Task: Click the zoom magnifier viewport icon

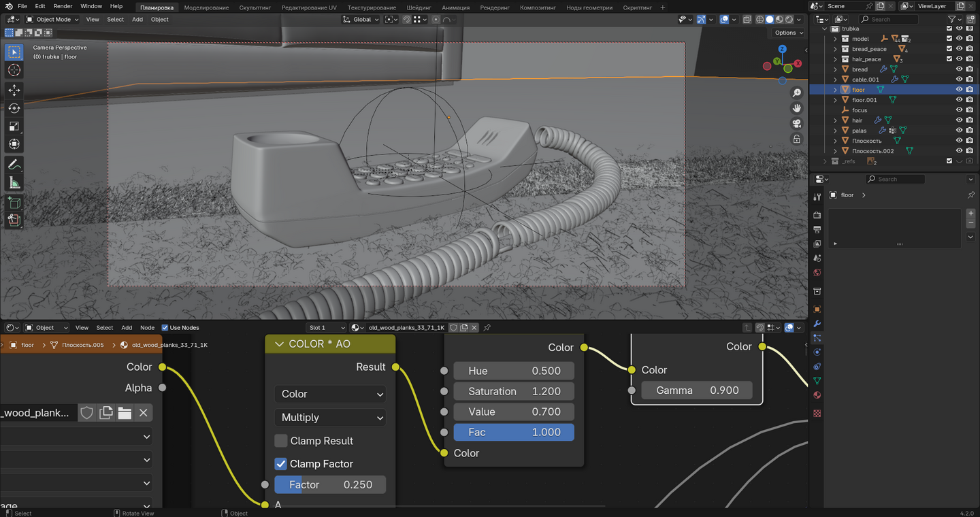Action: 796,93
